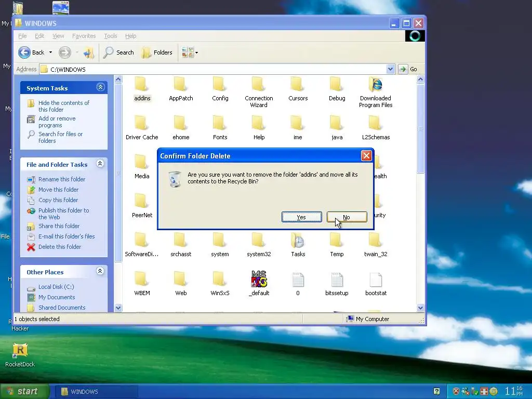The width and height of the screenshot is (532, 399).
Task: Select the twain_32 folder
Action: [376, 245]
